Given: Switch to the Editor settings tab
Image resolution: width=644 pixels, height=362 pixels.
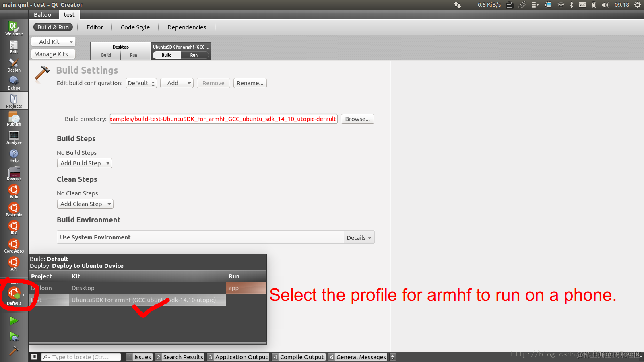Looking at the screenshot, I should [95, 27].
